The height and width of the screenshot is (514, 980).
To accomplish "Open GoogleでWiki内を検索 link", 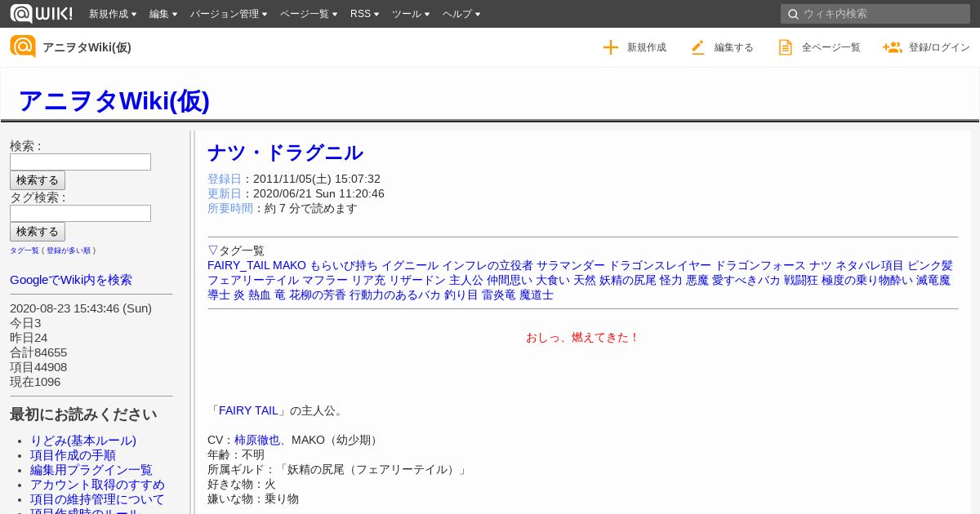I will coord(71,280).
